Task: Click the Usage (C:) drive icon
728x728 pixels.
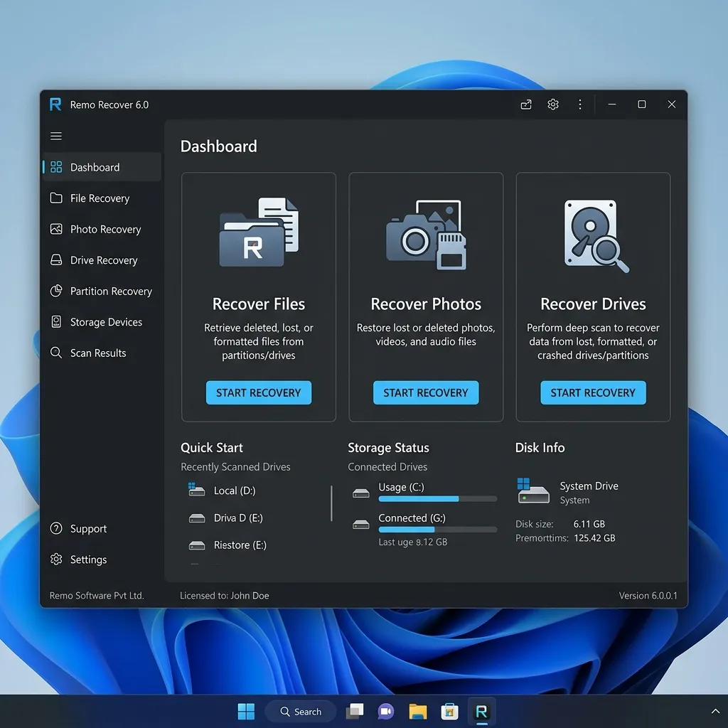Action: pyautogui.click(x=360, y=493)
